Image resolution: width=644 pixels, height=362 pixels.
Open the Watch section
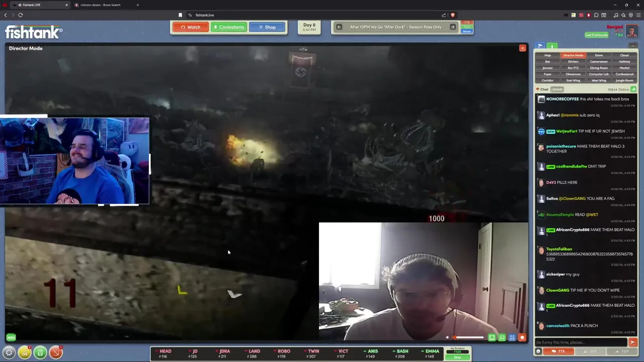coord(190,27)
